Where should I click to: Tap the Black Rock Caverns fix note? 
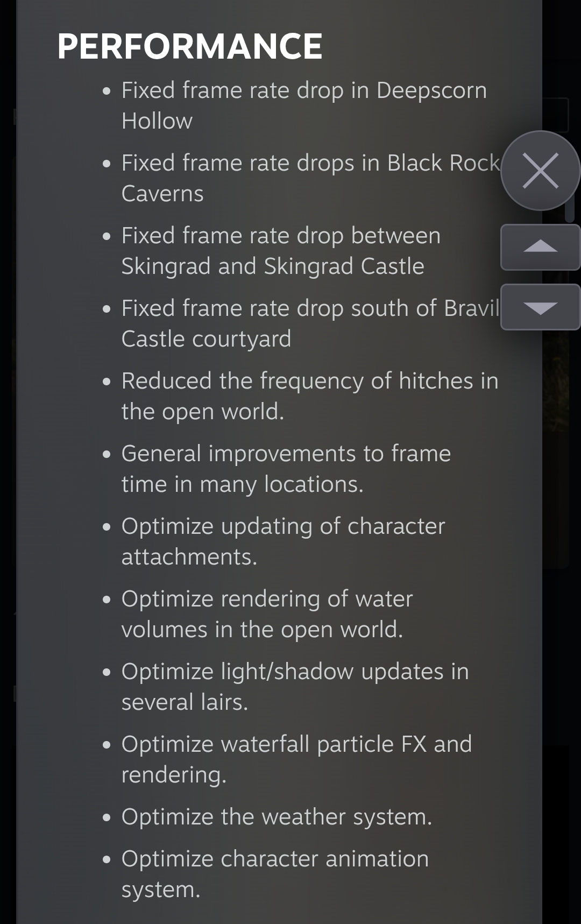311,178
